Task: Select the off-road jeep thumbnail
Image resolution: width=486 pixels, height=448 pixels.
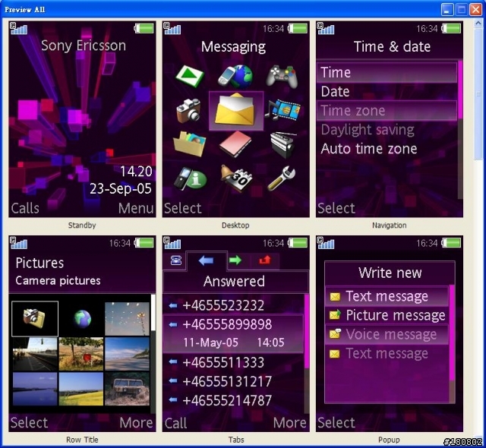Action: click(x=127, y=389)
